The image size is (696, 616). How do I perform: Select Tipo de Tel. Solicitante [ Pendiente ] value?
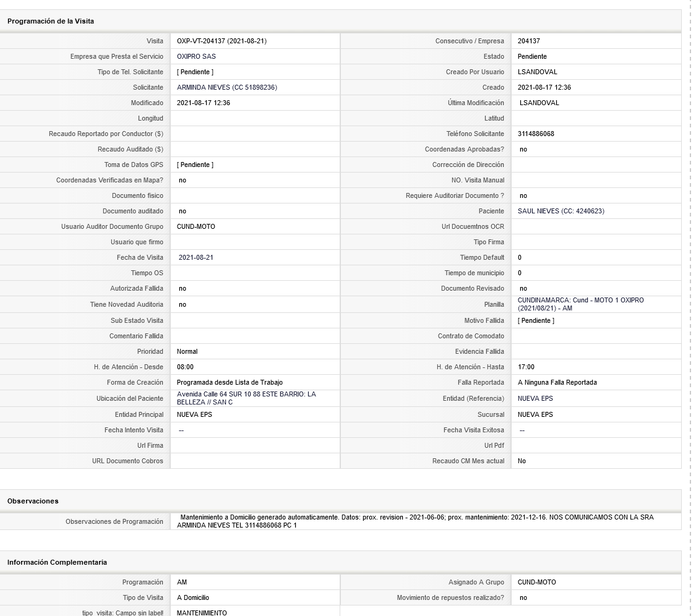(195, 72)
